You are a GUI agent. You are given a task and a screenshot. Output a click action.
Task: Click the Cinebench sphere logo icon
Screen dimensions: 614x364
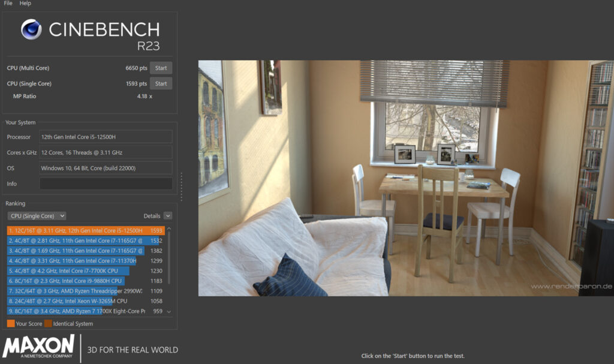(x=31, y=29)
